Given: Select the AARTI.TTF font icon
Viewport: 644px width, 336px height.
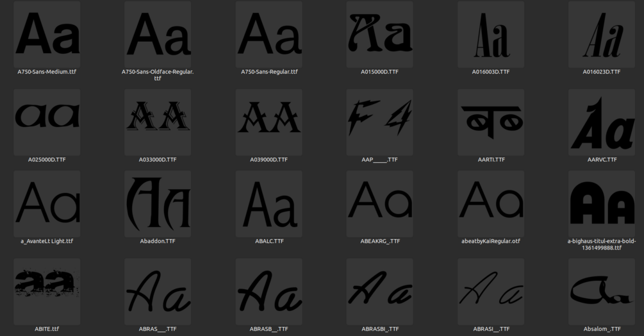Looking at the screenshot, I should (x=491, y=122).
